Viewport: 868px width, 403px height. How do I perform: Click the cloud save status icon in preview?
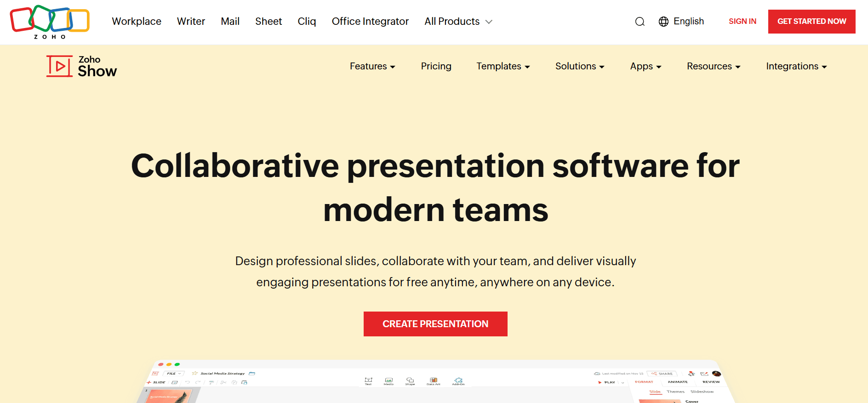pos(597,374)
